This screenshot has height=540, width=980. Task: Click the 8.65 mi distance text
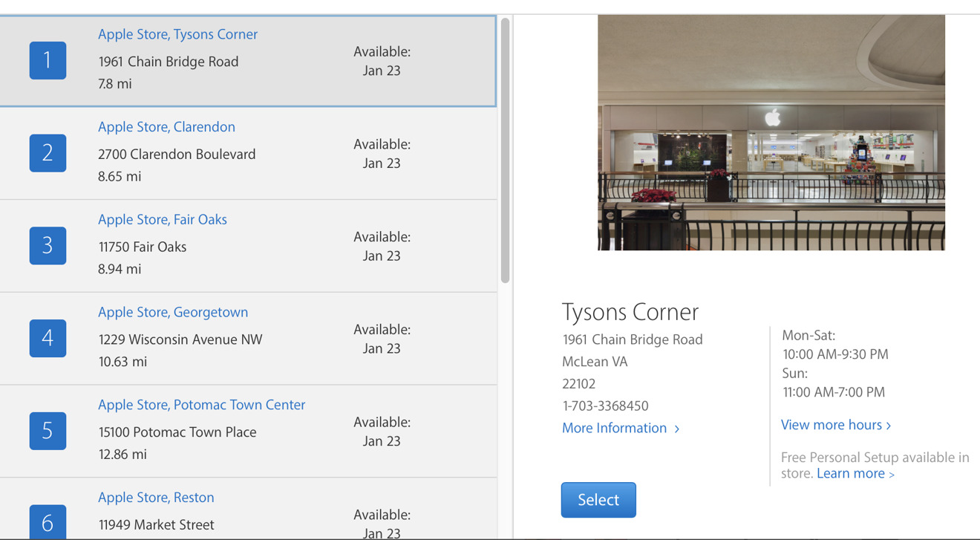tap(120, 177)
